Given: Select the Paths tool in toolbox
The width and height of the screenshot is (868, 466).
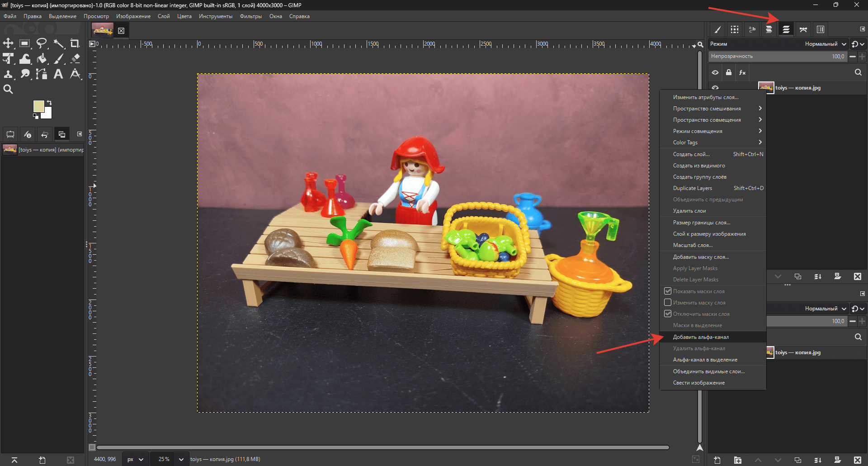Looking at the screenshot, I should tap(42, 74).
